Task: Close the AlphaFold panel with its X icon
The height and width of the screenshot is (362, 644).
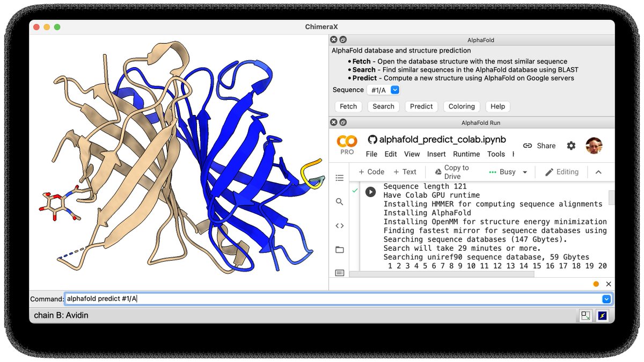Action: tap(334, 40)
